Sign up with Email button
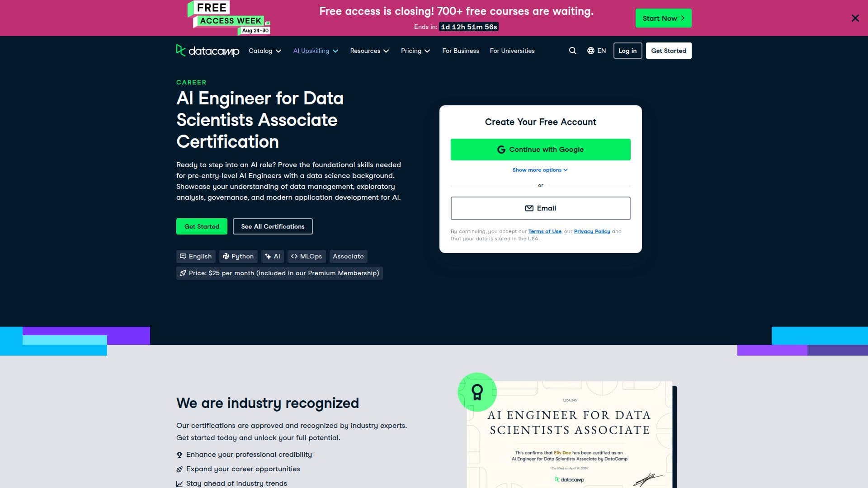Viewport: 868px width, 488px height. [x=540, y=208]
